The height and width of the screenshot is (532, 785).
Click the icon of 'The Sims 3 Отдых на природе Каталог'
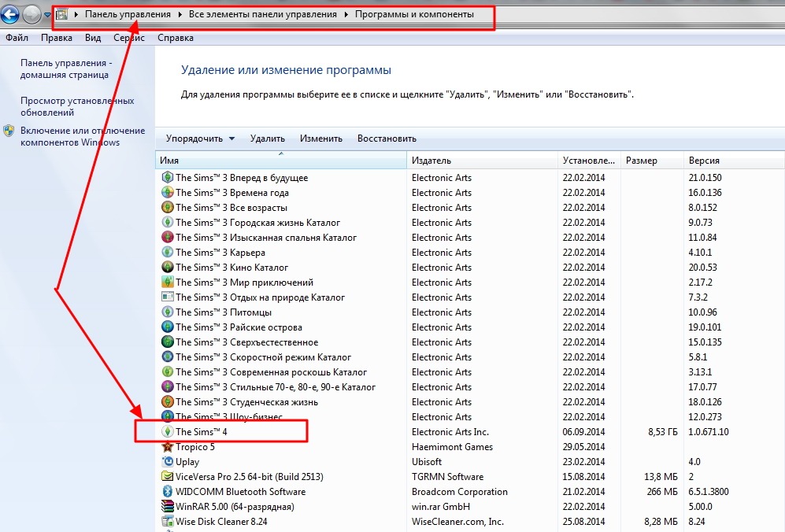[x=167, y=297]
